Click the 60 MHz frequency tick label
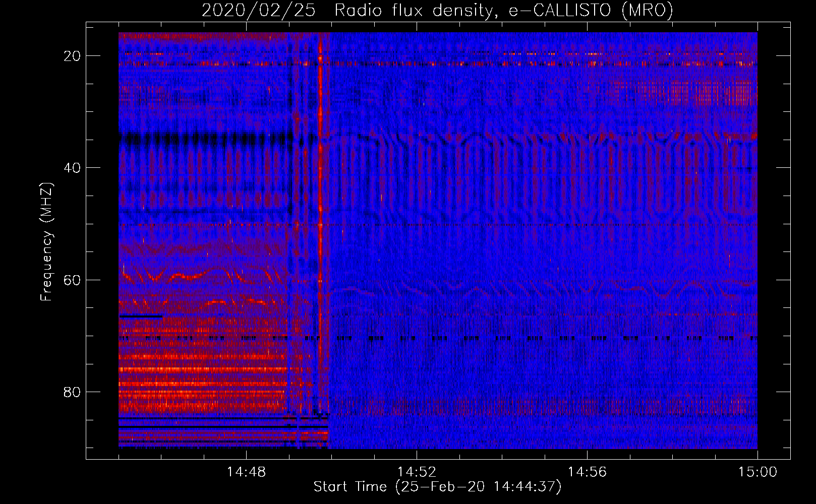The image size is (816, 504). click(x=73, y=280)
